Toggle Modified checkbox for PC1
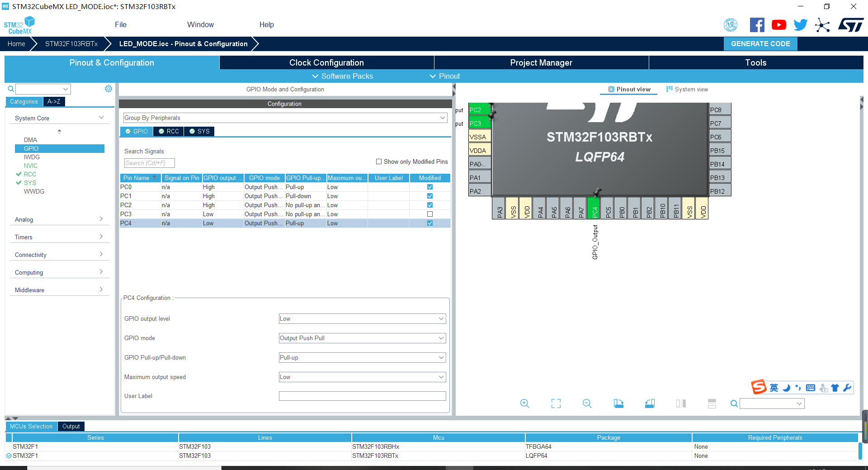The height and width of the screenshot is (470, 868). pyautogui.click(x=430, y=196)
